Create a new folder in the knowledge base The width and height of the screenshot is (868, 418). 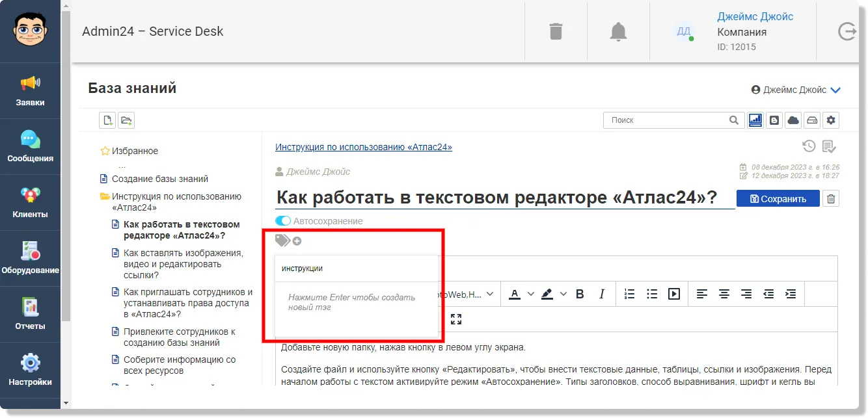click(x=126, y=120)
